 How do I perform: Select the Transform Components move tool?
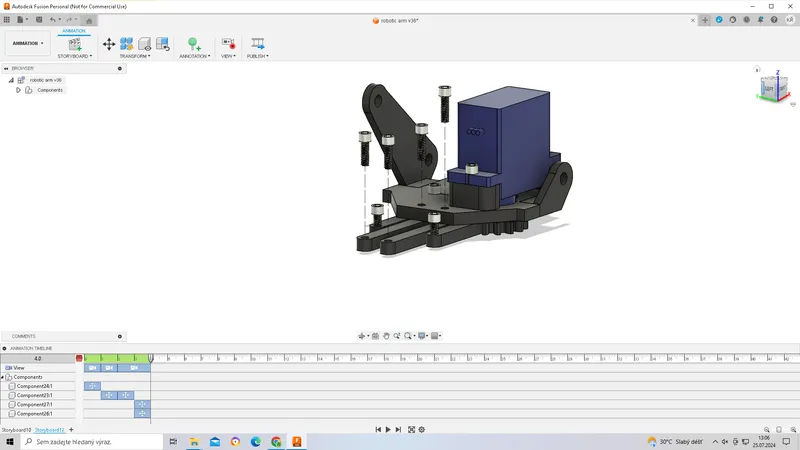[109, 44]
